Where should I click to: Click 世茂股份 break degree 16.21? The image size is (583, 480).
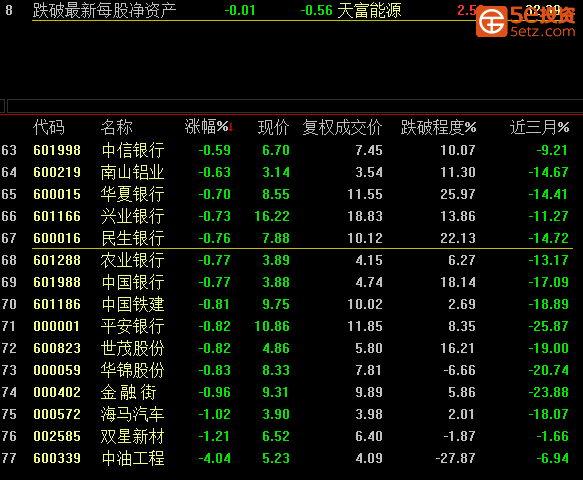pyautogui.click(x=458, y=348)
